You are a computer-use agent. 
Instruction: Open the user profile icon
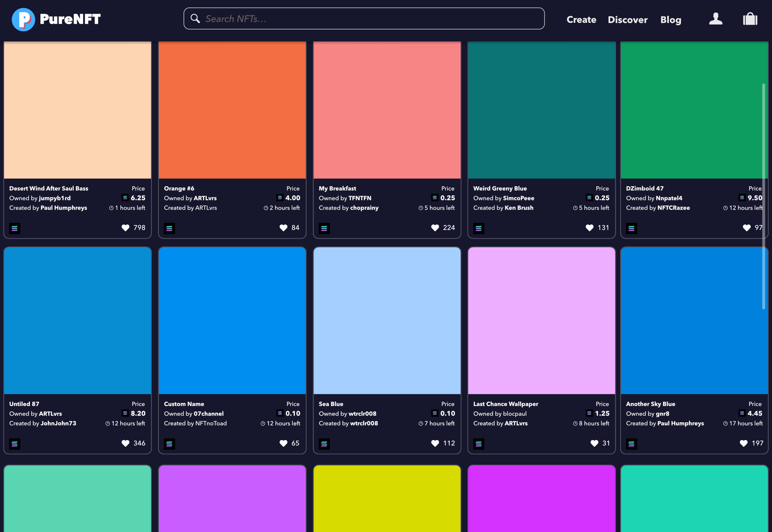pyautogui.click(x=715, y=19)
